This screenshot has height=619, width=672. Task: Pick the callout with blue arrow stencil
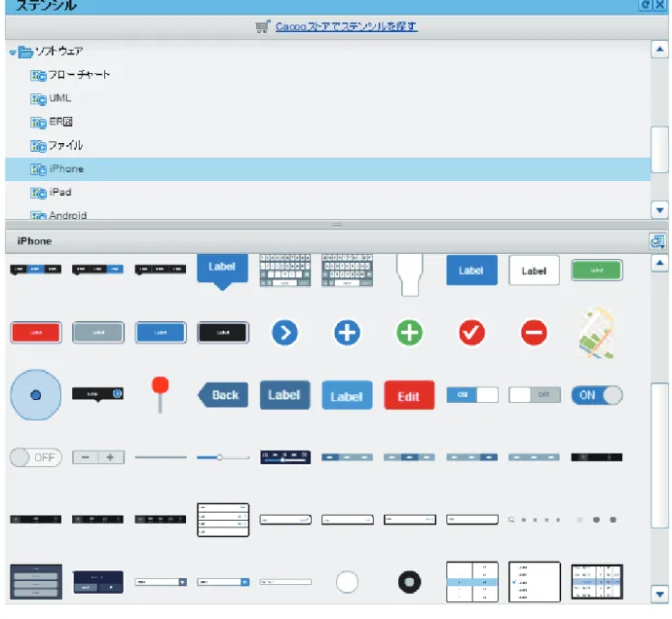(98, 394)
